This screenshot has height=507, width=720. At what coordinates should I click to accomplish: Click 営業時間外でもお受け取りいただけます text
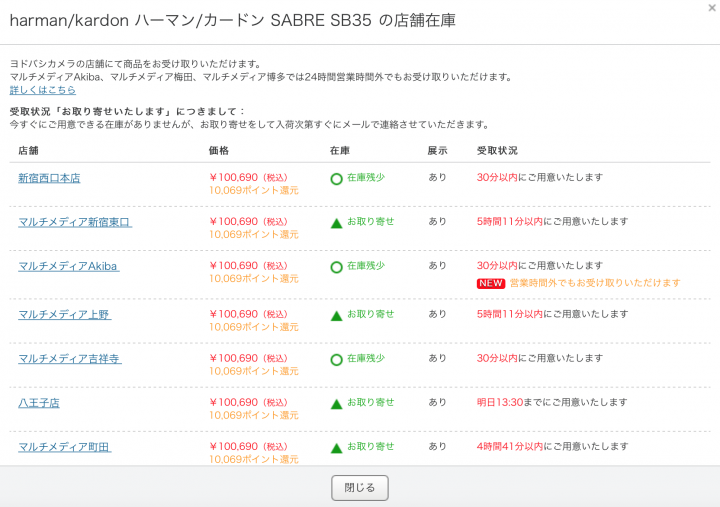(x=595, y=283)
